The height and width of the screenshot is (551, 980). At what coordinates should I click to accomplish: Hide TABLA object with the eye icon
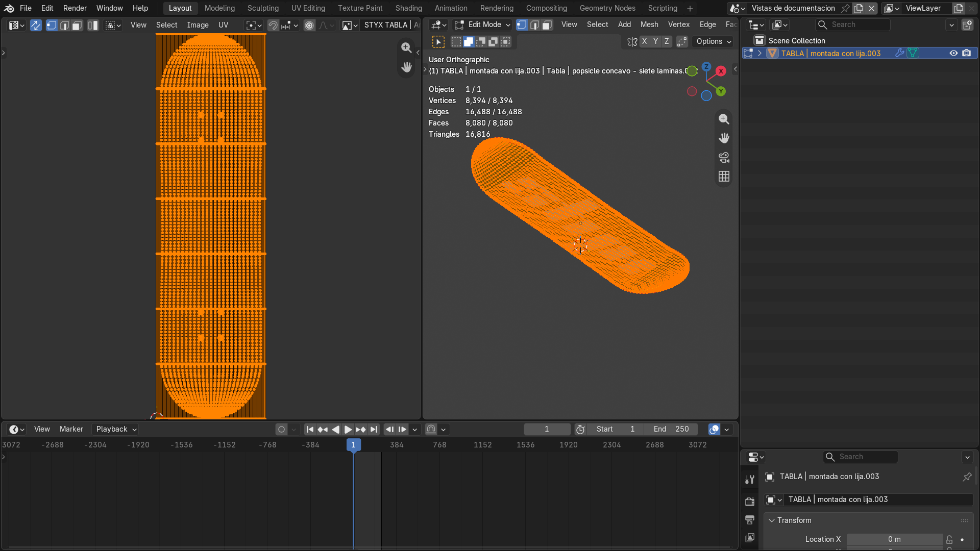953,53
